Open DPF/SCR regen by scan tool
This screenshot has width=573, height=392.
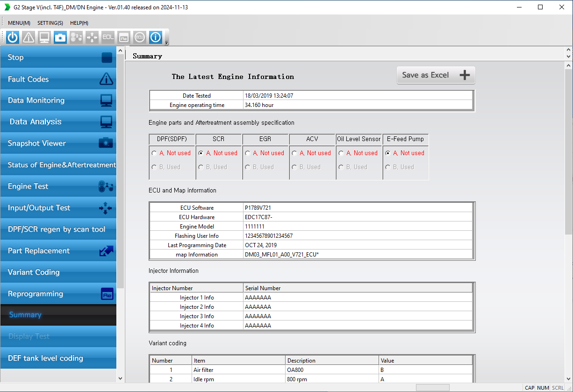pos(58,229)
